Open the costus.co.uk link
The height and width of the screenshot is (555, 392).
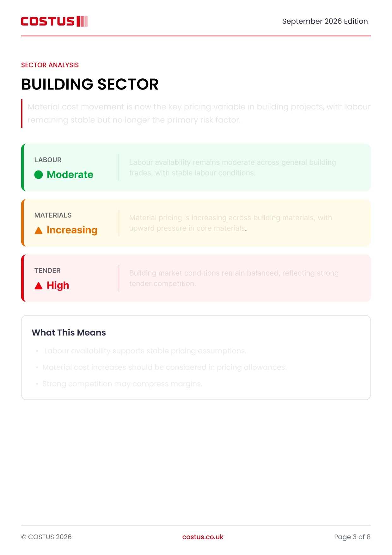coord(203,537)
